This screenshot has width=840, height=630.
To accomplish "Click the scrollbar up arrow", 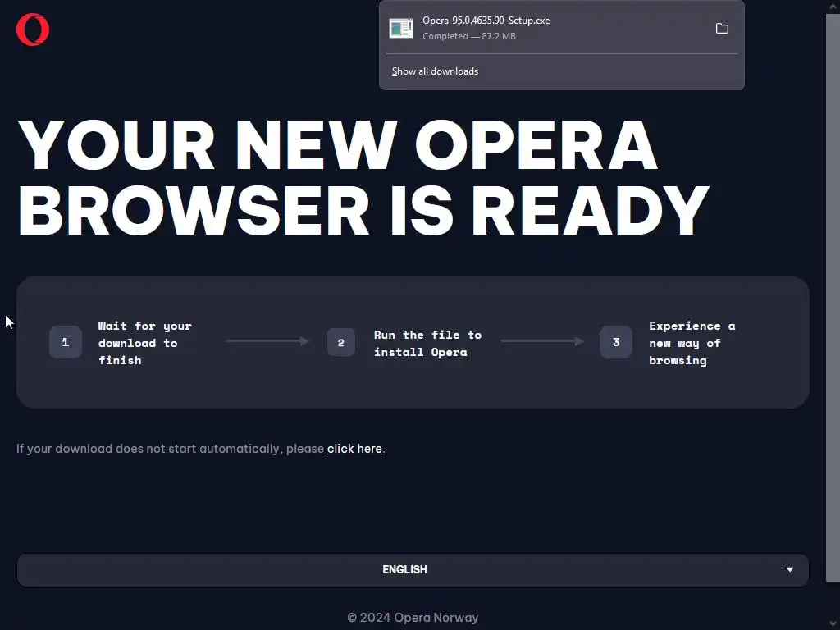I will click(833, 6).
